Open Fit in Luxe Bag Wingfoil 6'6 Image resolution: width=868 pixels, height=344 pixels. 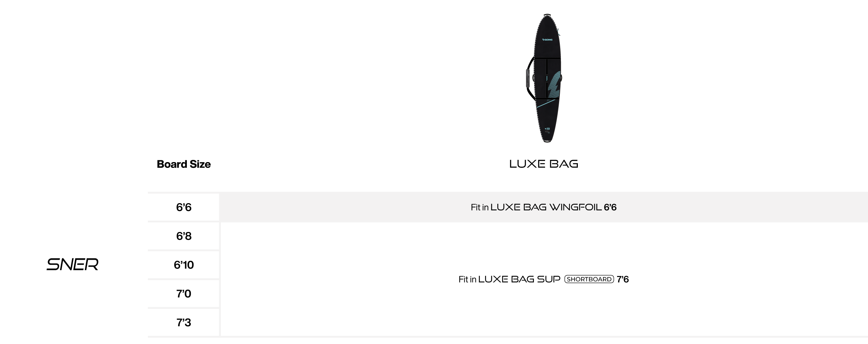[544, 207]
